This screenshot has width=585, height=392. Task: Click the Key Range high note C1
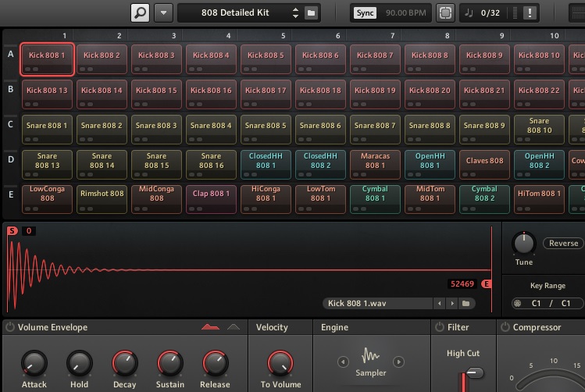click(566, 303)
